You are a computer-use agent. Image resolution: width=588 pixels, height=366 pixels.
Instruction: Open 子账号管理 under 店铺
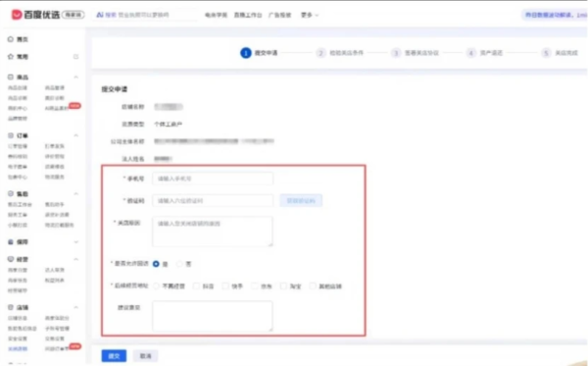(x=57, y=329)
